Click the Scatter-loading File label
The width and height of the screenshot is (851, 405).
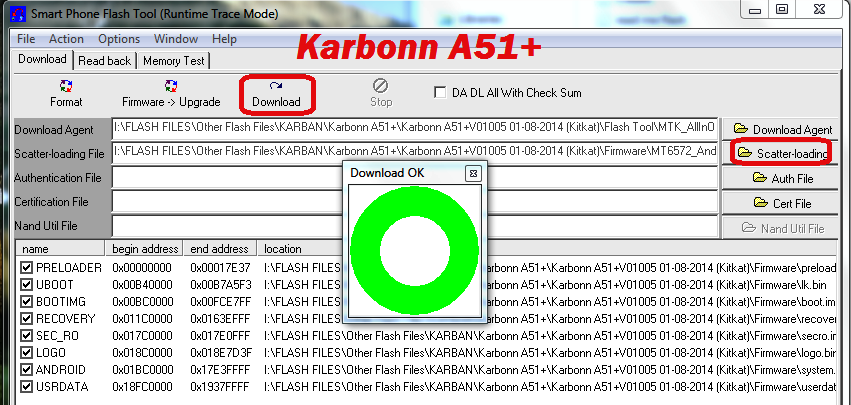coord(59,154)
